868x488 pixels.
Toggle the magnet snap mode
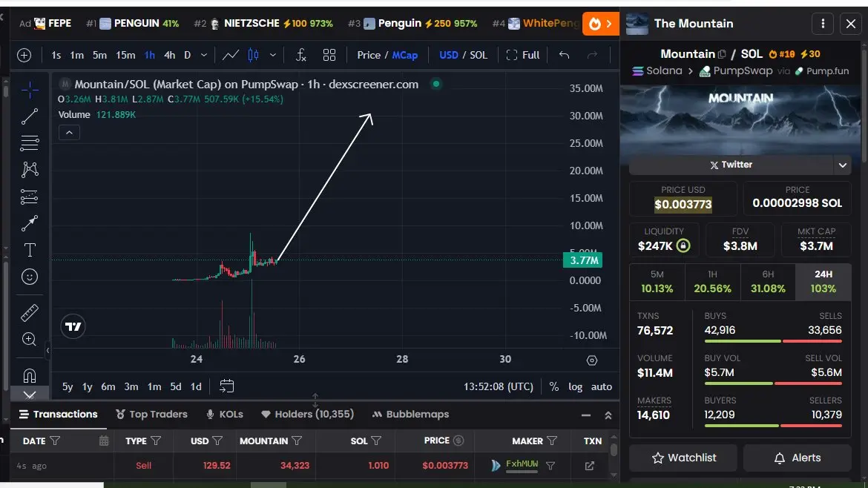coord(30,376)
